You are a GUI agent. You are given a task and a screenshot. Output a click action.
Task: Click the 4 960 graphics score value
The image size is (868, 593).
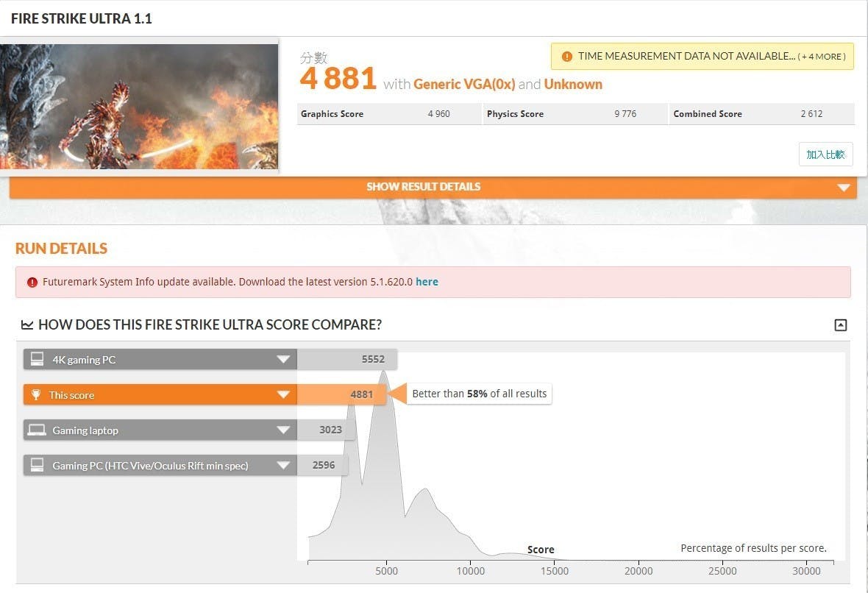coord(439,114)
